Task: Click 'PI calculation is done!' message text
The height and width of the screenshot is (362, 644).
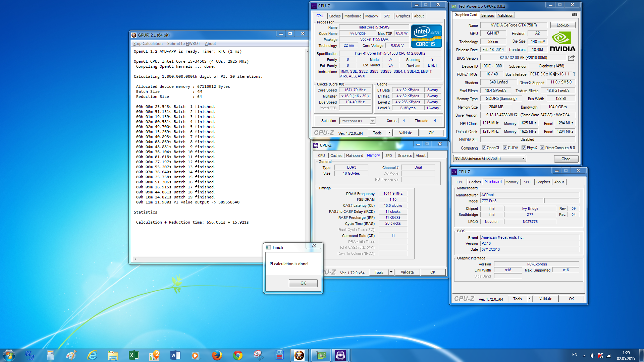Action: pos(289,264)
